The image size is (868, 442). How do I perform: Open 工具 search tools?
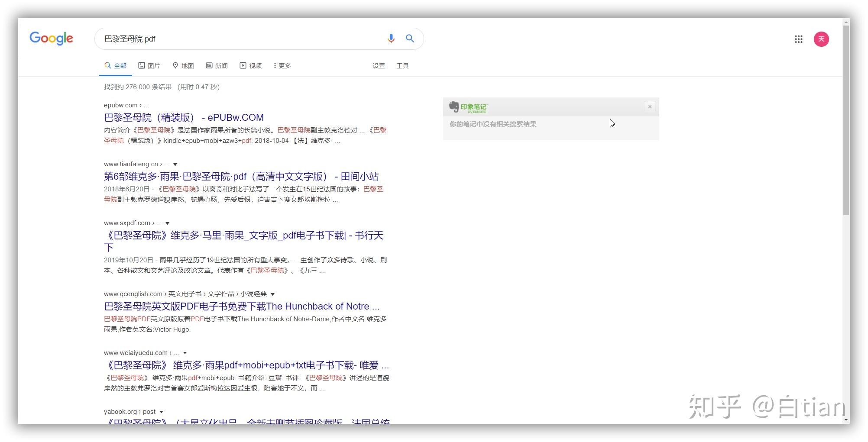(402, 66)
